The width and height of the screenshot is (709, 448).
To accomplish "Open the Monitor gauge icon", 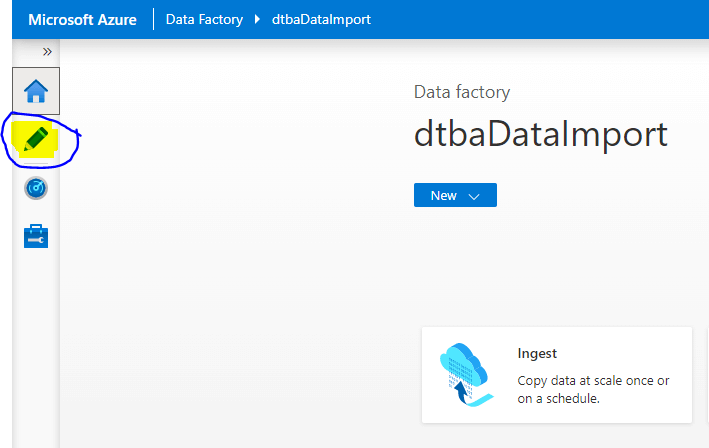I will tap(36, 188).
